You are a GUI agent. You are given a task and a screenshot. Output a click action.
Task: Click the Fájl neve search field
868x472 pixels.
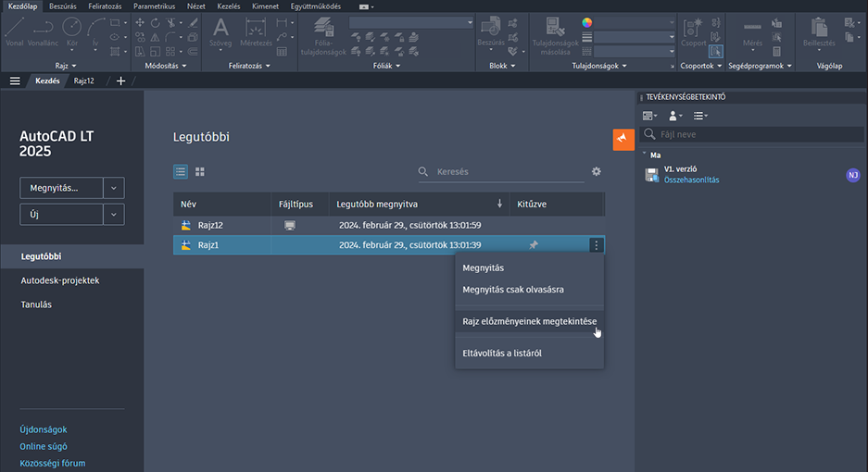752,134
